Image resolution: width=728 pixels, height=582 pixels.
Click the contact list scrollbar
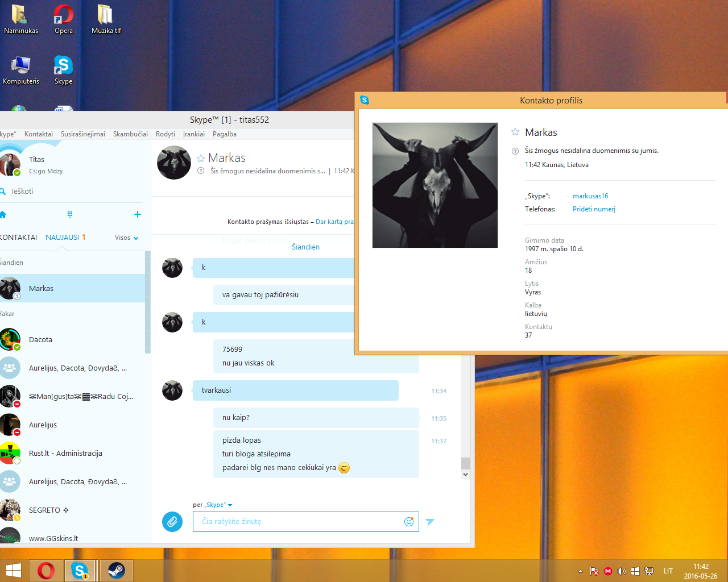pos(148,301)
